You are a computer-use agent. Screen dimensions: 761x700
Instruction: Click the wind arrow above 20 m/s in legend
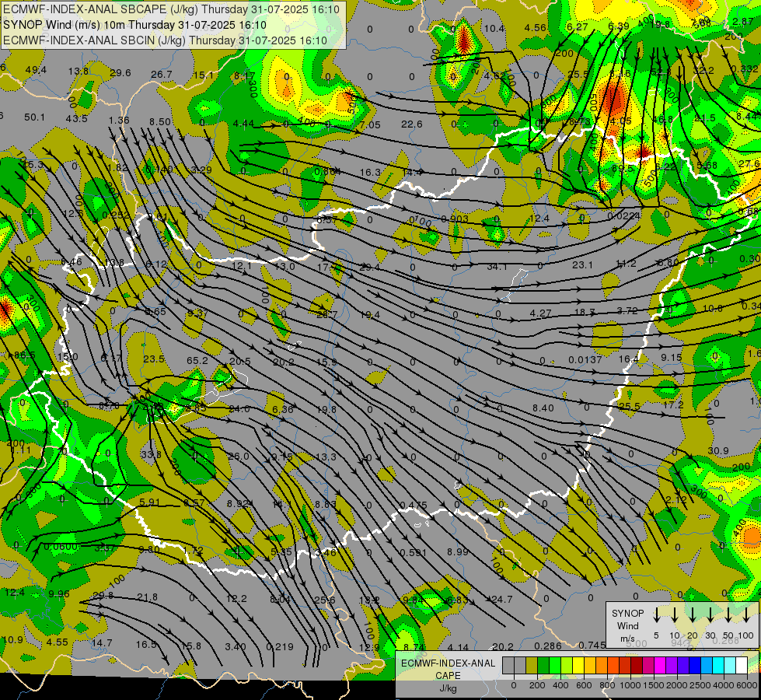click(692, 615)
